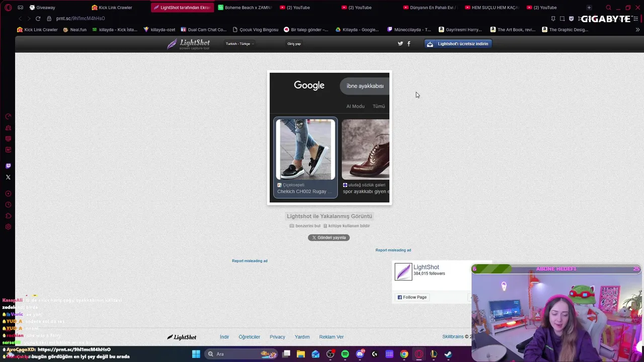Click Report misleading ad under left ad

pyautogui.click(x=250, y=261)
